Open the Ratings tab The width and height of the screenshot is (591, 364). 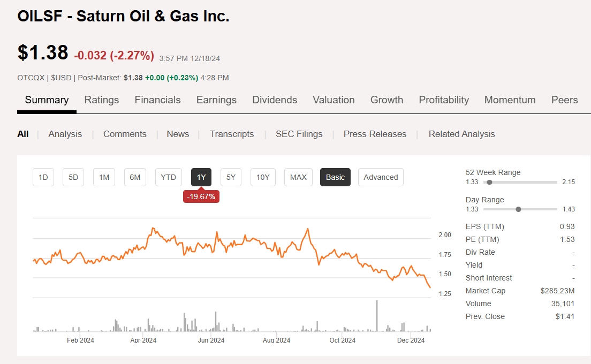click(101, 100)
